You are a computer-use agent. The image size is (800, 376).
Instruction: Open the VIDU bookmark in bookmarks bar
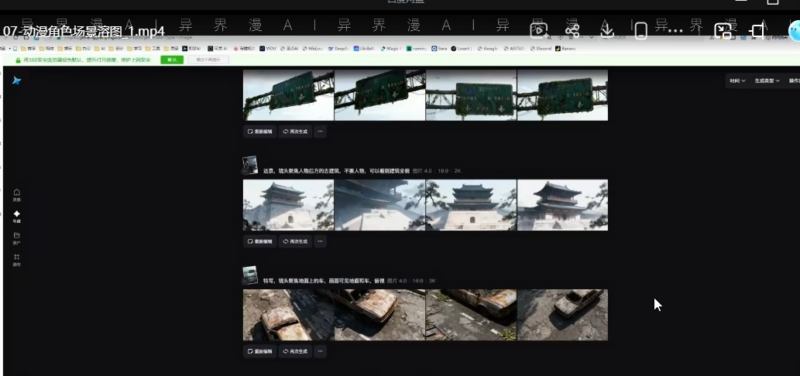268,48
